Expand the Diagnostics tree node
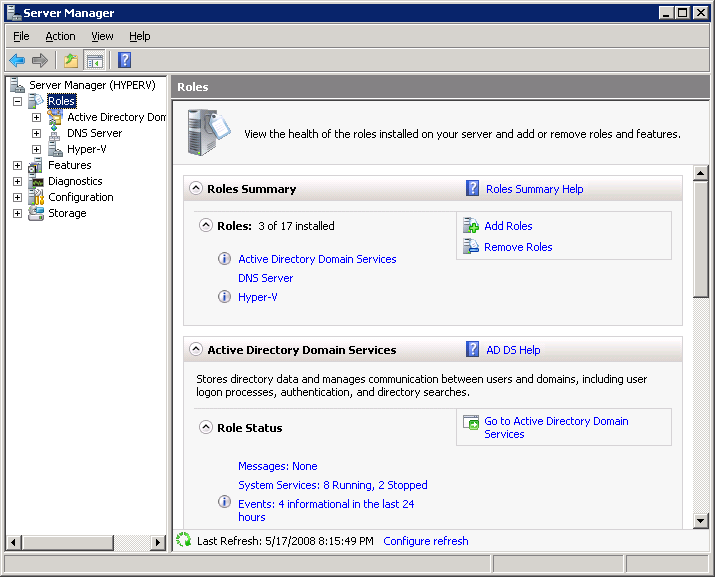This screenshot has width=715, height=577. coord(17,181)
